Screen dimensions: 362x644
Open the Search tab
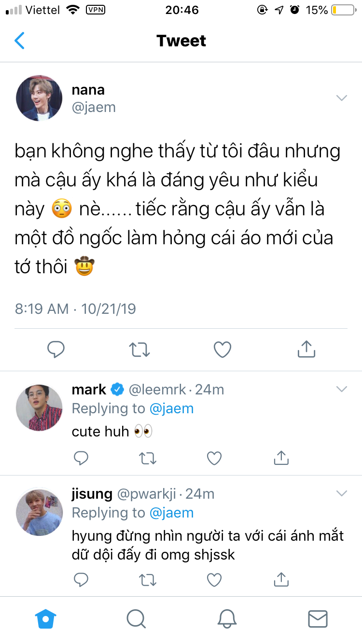pos(136,618)
